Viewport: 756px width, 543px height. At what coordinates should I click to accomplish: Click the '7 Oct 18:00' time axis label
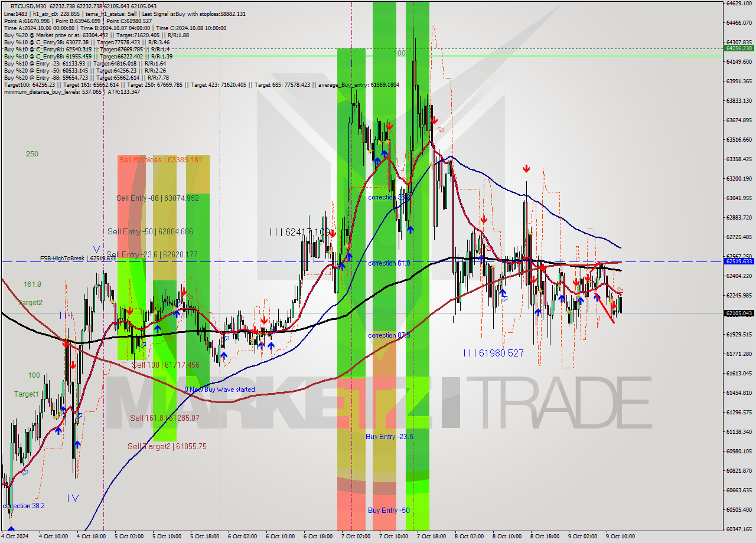[431, 537]
